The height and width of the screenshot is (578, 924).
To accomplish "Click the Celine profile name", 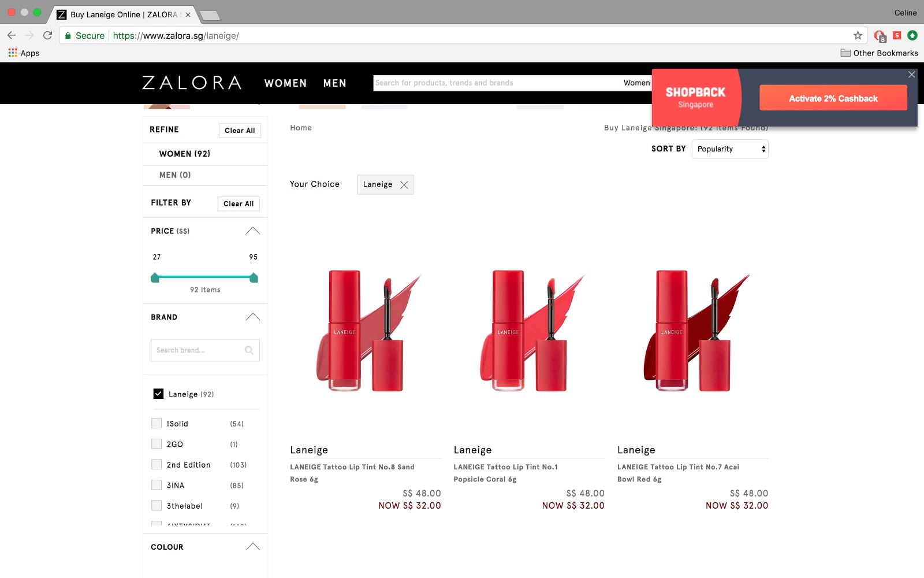I will 906,13.
